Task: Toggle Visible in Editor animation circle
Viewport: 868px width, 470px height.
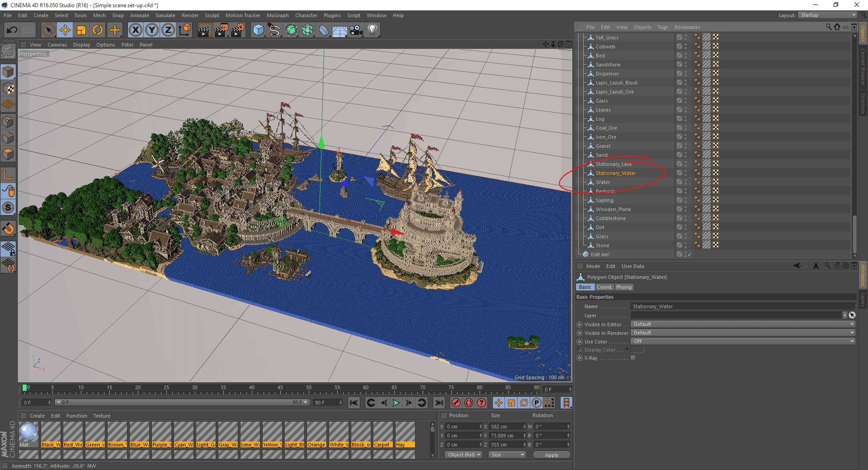Action: tap(580, 324)
